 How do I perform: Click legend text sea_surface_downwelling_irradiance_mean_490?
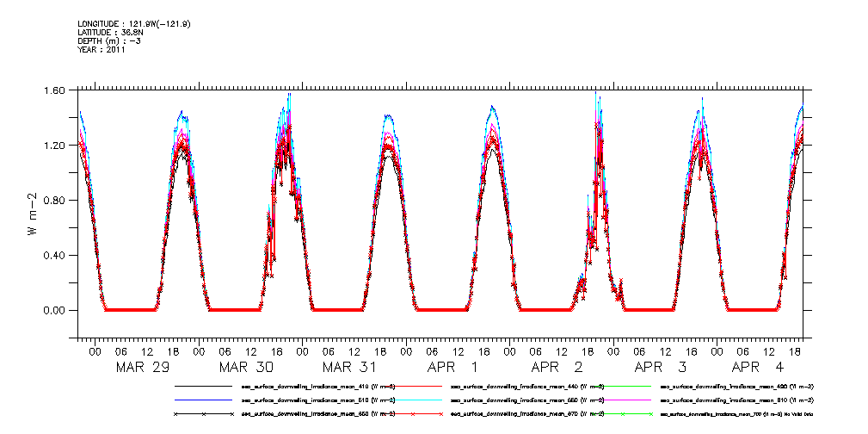click(x=737, y=386)
